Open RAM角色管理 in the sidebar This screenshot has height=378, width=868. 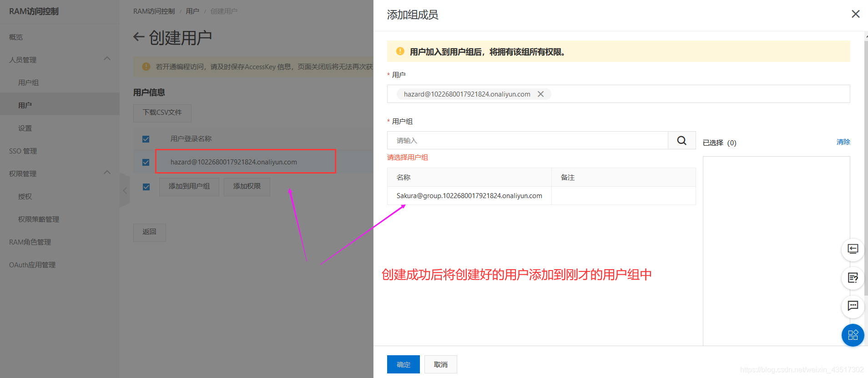click(x=30, y=242)
